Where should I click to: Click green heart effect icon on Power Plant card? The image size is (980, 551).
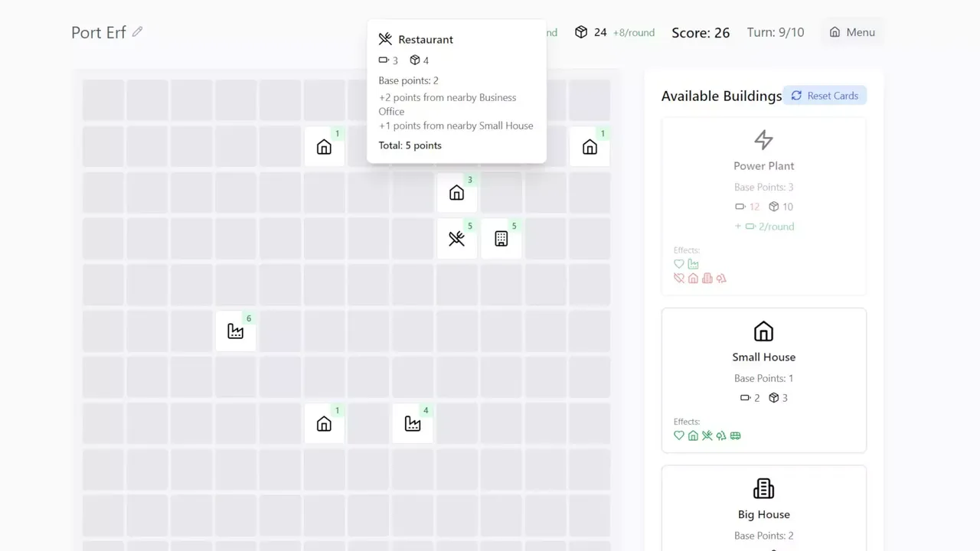coord(679,264)
